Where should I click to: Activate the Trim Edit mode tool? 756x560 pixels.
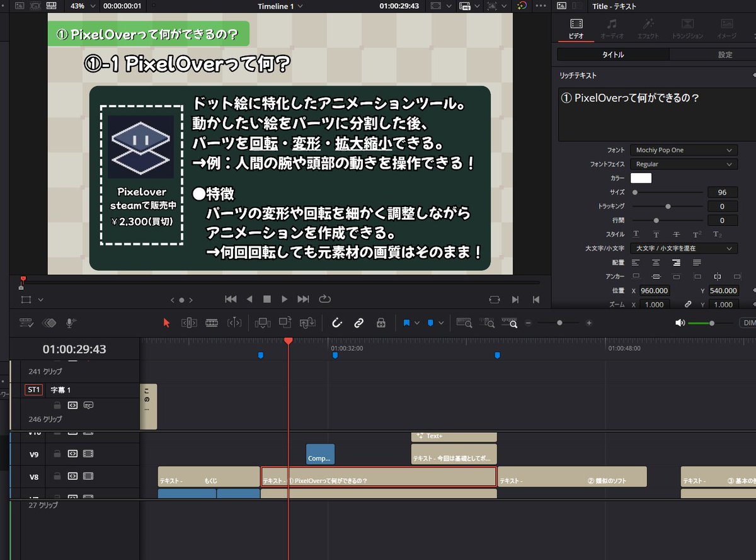(x=190, y=323)
